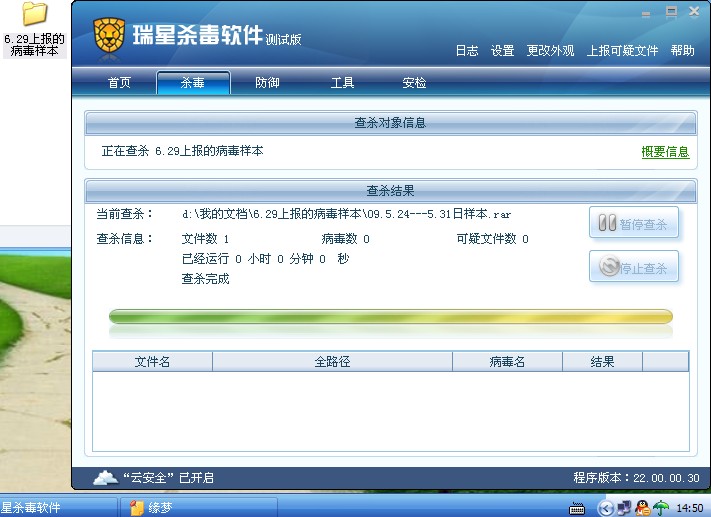
Task: Click the Rising lion shield logo
Action: (109, 35)
